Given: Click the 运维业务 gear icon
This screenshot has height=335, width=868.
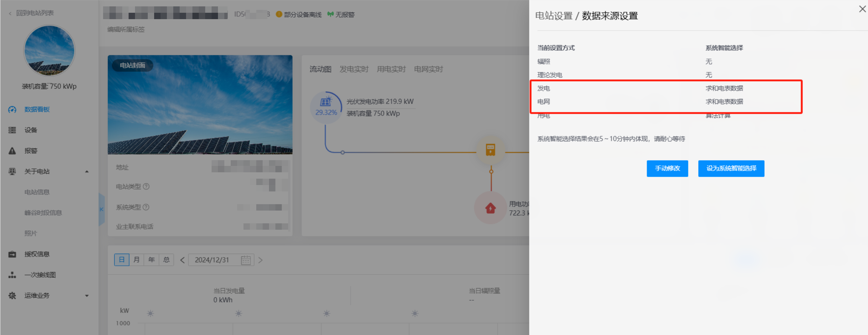Looking at the screenshot, I should pos(12,295).
